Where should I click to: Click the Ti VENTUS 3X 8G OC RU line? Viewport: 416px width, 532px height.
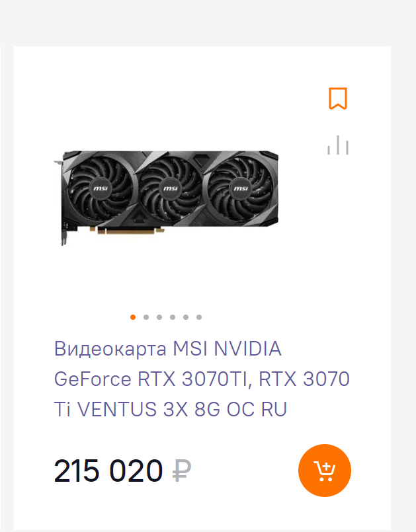[171, 409]
